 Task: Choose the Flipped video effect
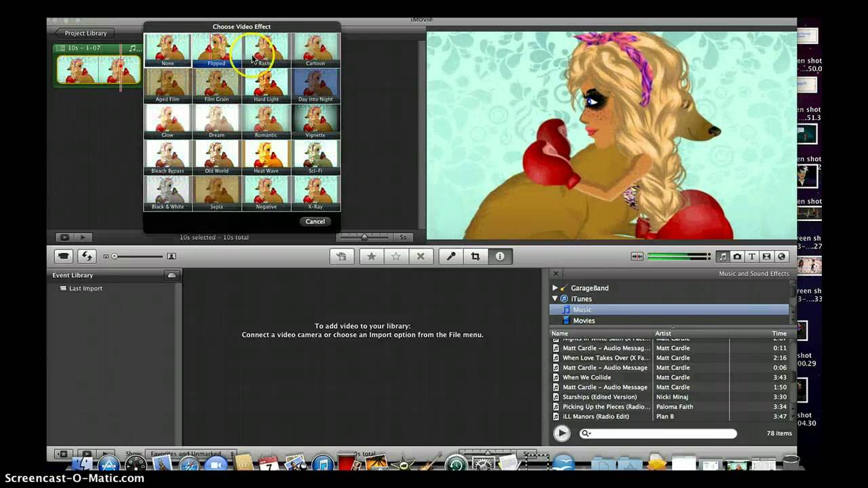[x=216, y=50]
